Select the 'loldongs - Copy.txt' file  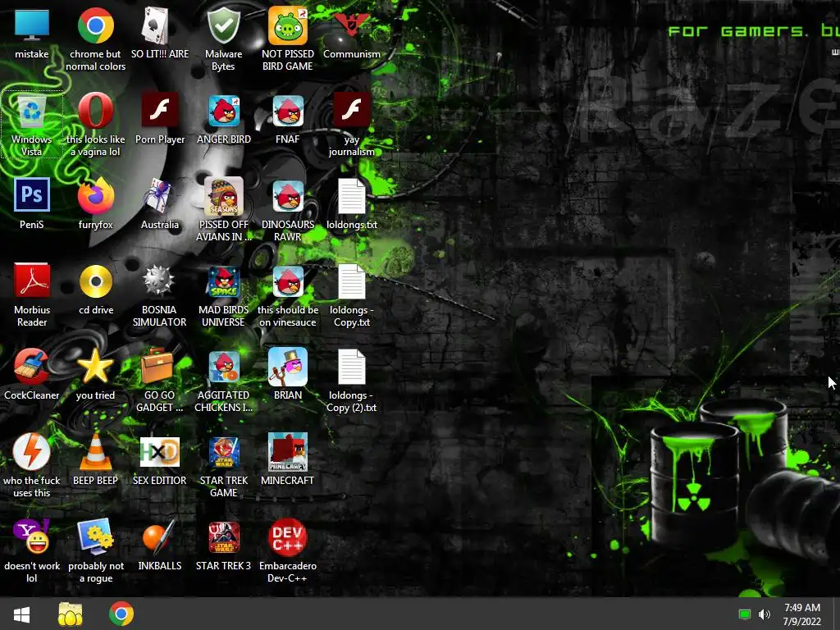click(x=351, y=281)
